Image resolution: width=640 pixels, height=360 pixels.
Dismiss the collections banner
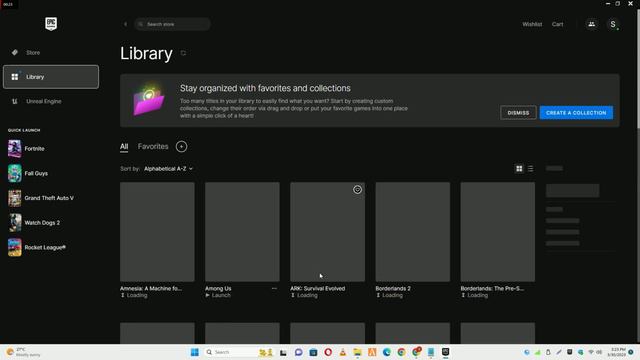518,113
